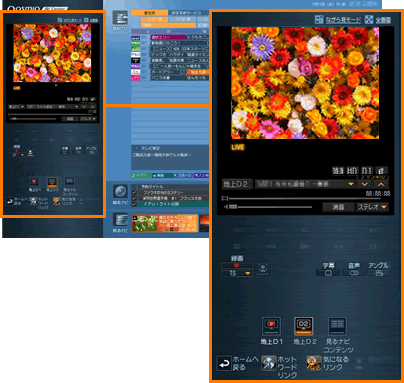The image size is (404, 383).
Task: Open large ホットワードリンク icon
Action: click(x=269, y=363)
